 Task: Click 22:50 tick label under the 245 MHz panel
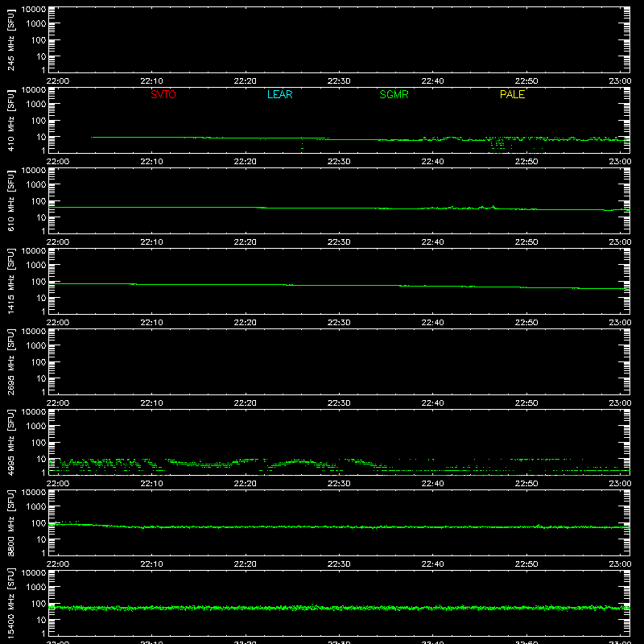click(526, 81)
